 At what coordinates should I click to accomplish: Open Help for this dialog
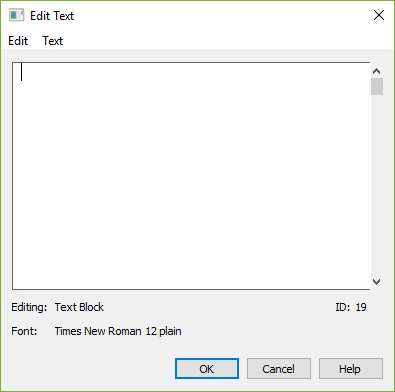pos(351,369)
